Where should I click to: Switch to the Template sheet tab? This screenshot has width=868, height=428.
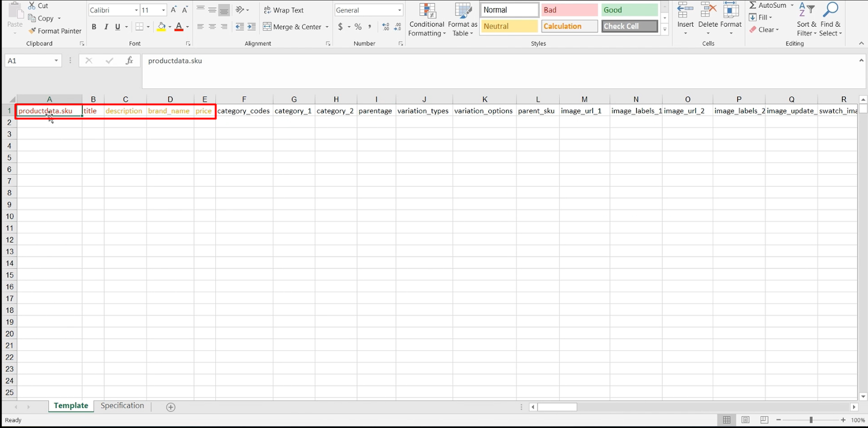click(x=71, y=406)
